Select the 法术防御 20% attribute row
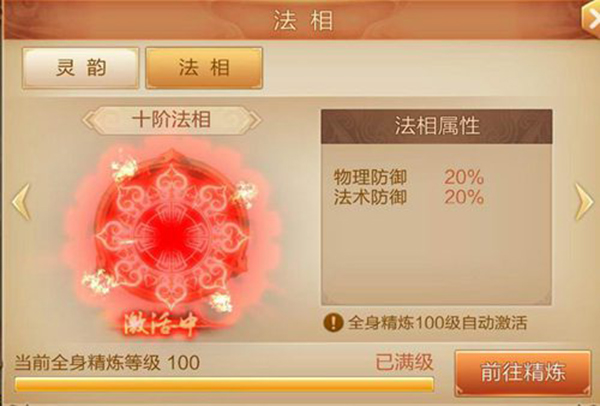The height and width of the screenshot is (406, 600). 409,197
